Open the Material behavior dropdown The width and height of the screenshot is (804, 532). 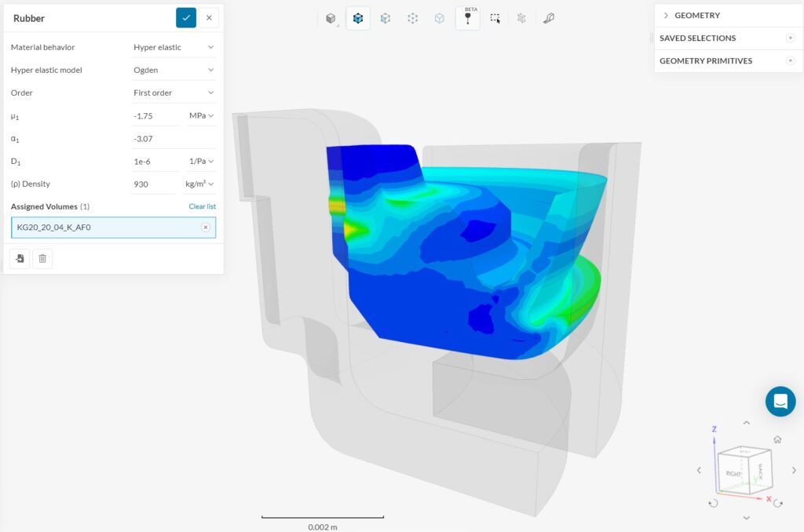click(174, 47)
